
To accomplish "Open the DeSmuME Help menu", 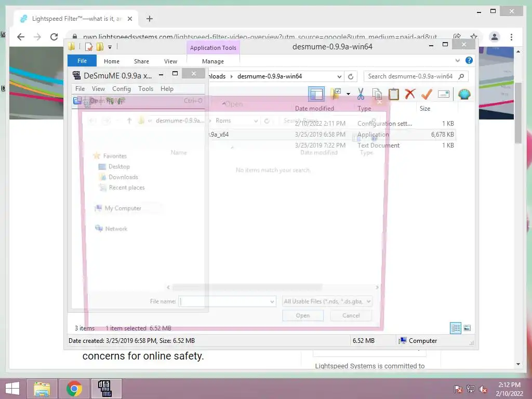I will point(167,88).
